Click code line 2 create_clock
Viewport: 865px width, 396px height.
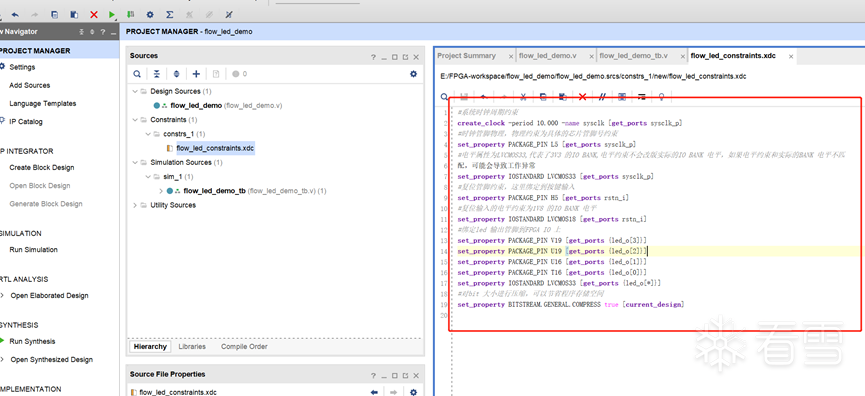570,123
